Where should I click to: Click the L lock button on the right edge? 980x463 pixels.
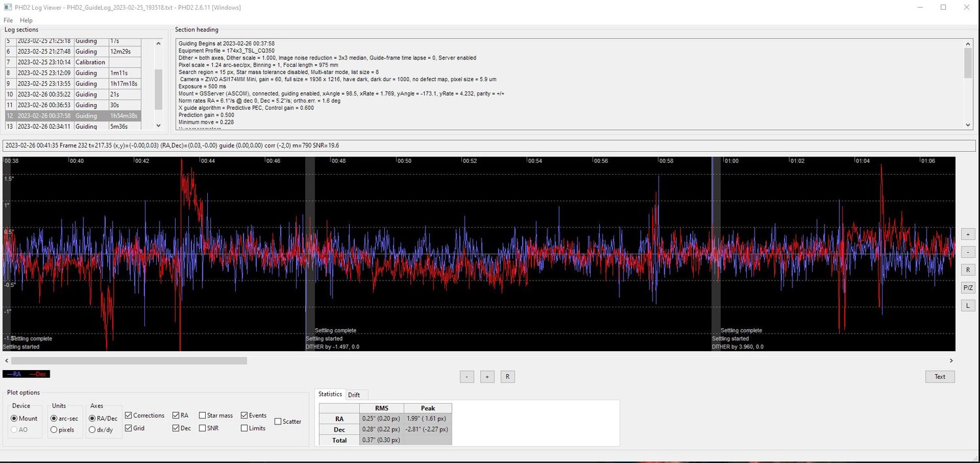tap(968, 305)
